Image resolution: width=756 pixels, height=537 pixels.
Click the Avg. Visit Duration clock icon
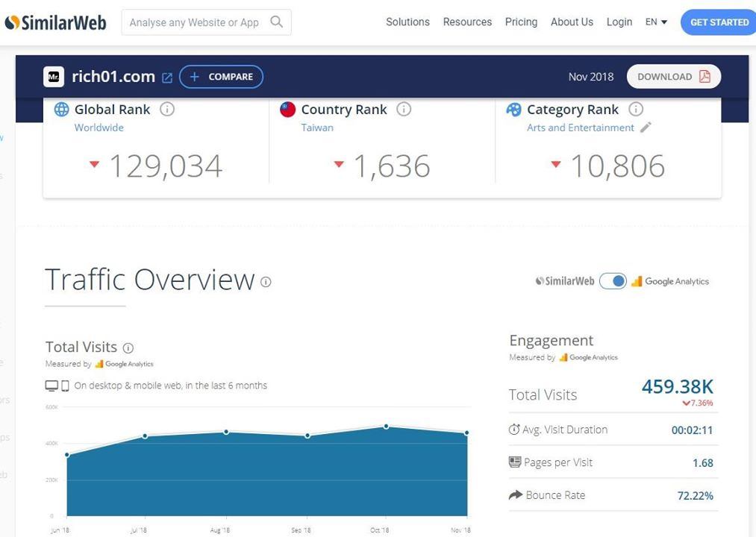click(x=514, y=429)
